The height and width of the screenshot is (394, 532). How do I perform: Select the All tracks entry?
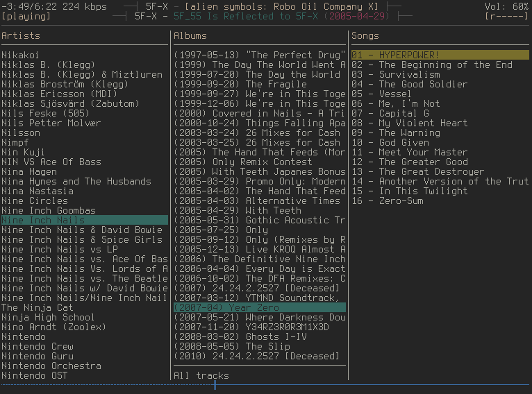click(201, 375)
